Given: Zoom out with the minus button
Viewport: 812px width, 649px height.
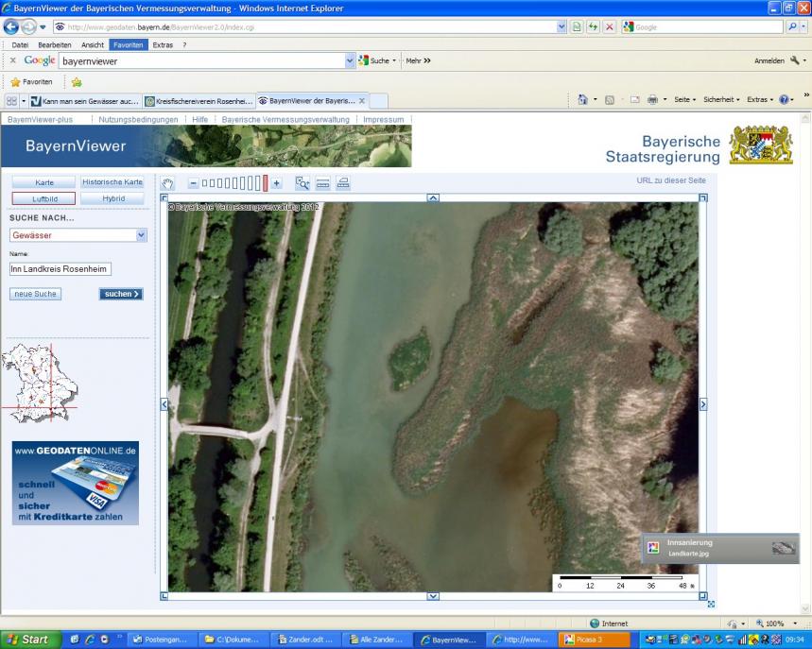Looking at the screenshot, I should 193,183.
